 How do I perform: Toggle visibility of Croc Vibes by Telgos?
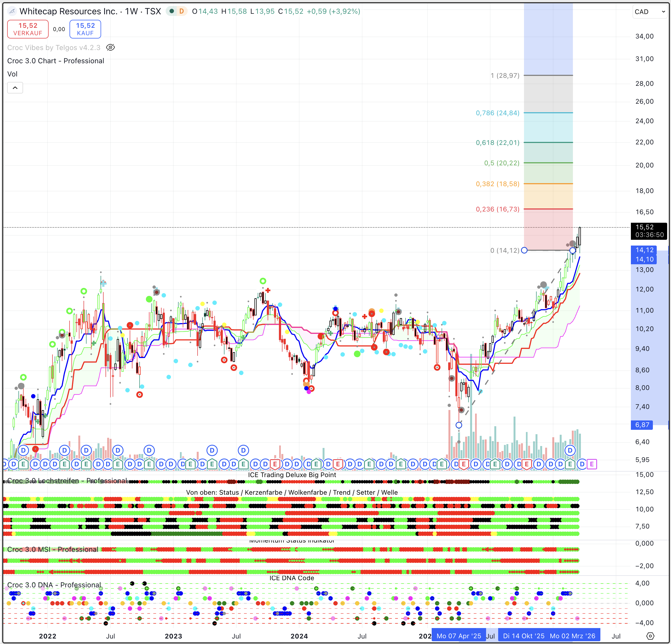pos(110,48)
